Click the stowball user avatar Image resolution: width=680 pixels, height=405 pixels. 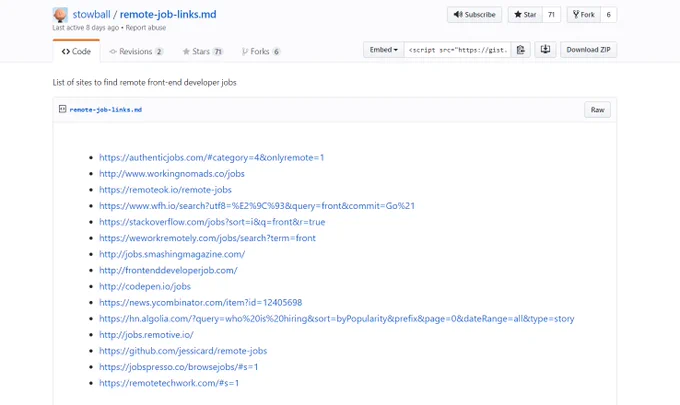[60, 15]
